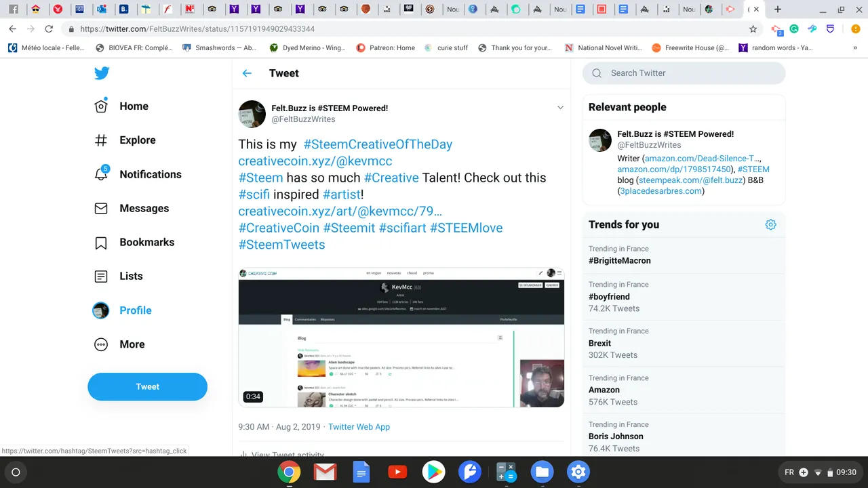
Task: Go back with Chrome's back arrow
Action: pos(12,29)
